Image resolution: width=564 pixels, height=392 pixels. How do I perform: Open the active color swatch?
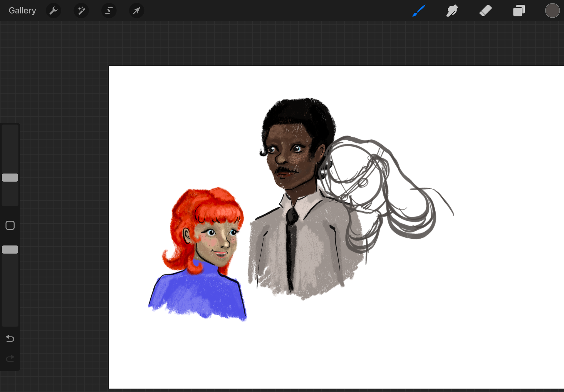coord(552,11)
